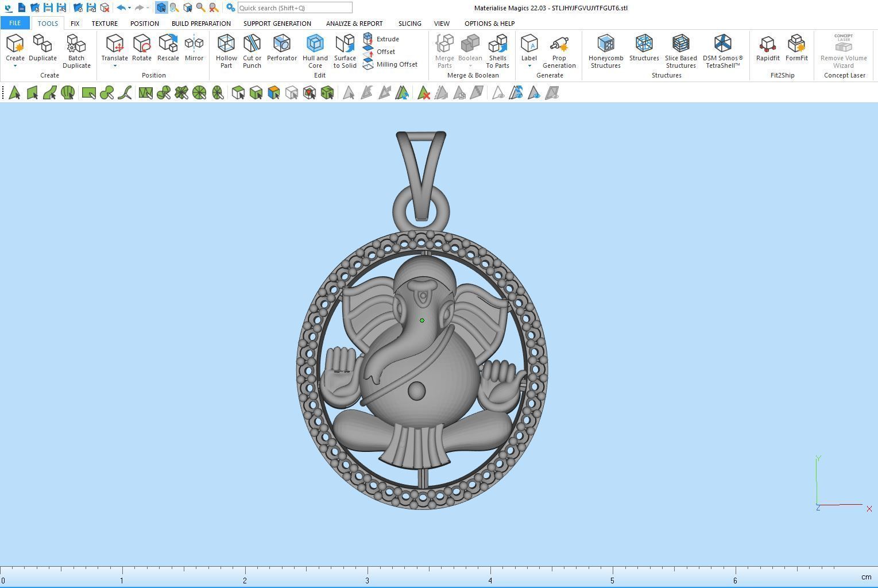Select the mark triangle tool
Screen dimensions: 878x588
14,93
